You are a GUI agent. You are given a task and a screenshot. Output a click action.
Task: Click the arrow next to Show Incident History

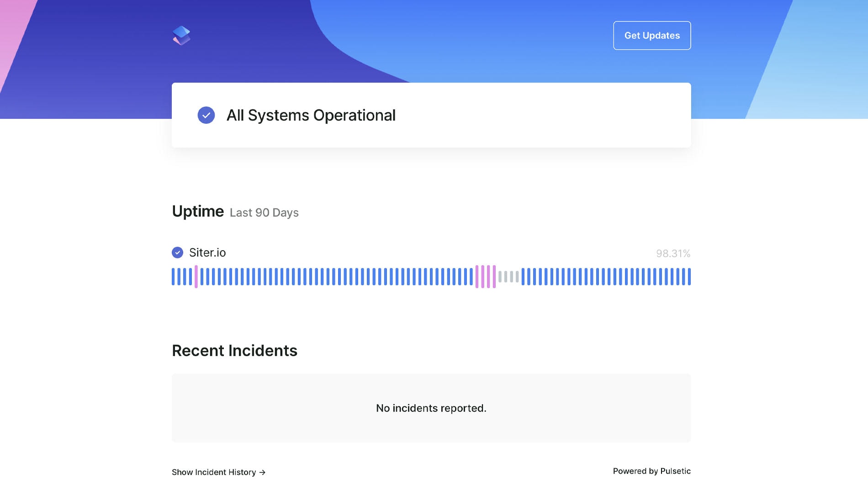coord(262,472)
